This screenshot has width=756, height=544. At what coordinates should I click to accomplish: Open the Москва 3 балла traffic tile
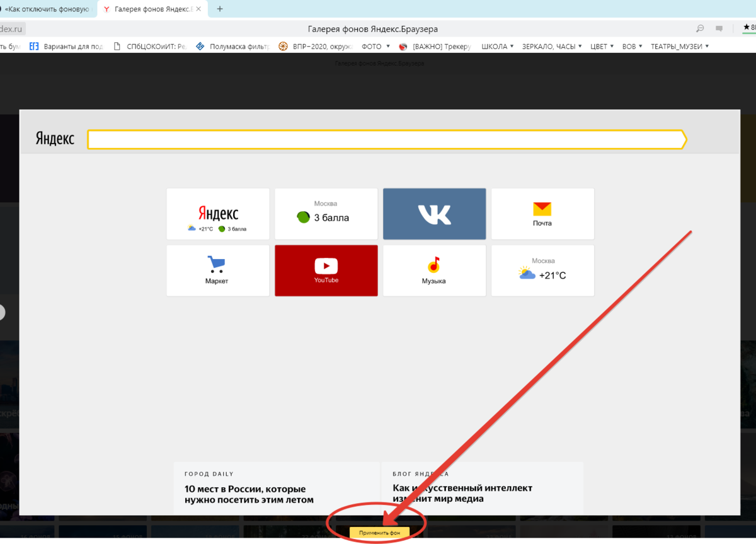(326, 214)
